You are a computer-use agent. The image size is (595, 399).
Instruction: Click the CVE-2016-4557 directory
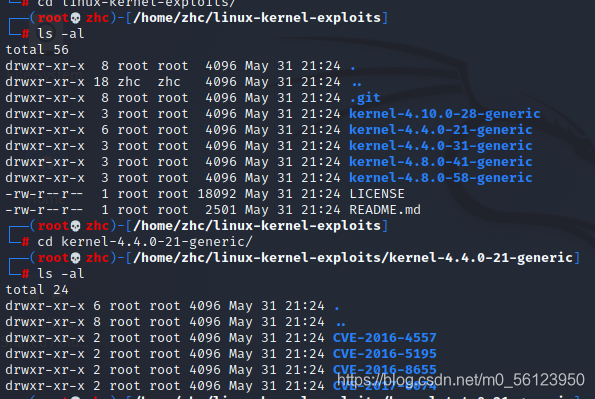(x=384, y=337)
